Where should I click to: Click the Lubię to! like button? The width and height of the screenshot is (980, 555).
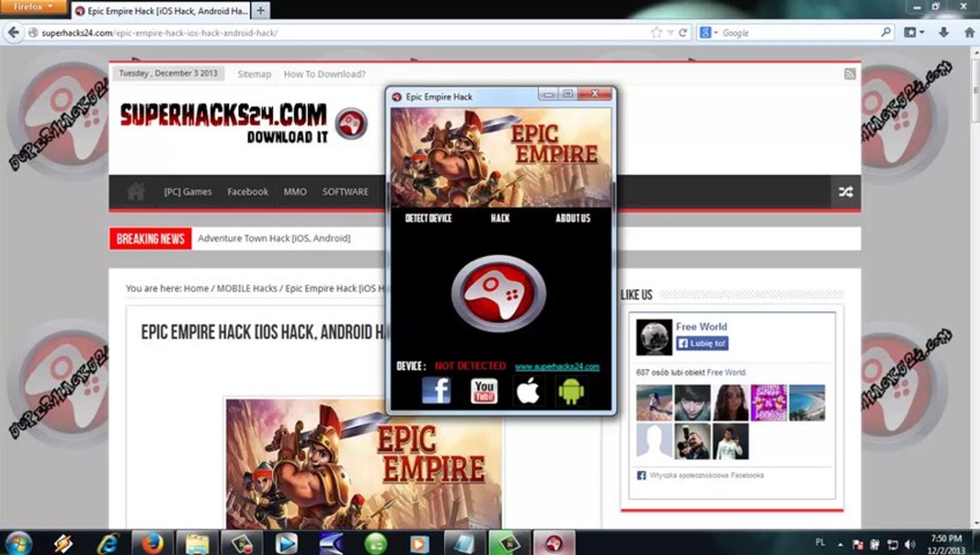click(702, 343)
